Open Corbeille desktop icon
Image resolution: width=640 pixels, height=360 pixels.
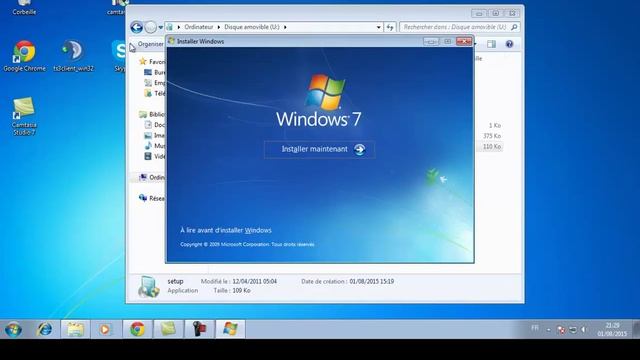point(24,8)
